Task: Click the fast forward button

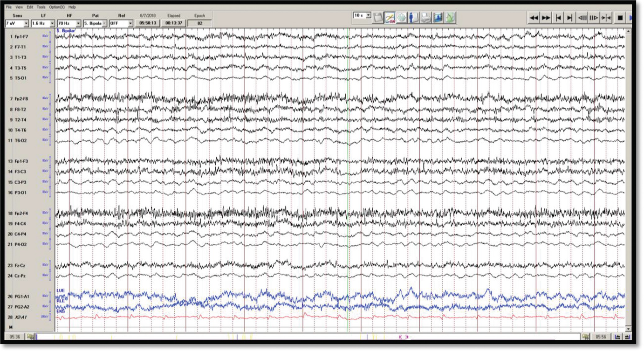Action: click(546, 18)
